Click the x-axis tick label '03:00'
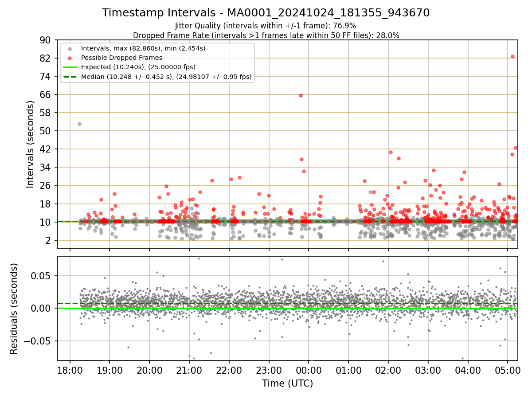 click(428, 370)
